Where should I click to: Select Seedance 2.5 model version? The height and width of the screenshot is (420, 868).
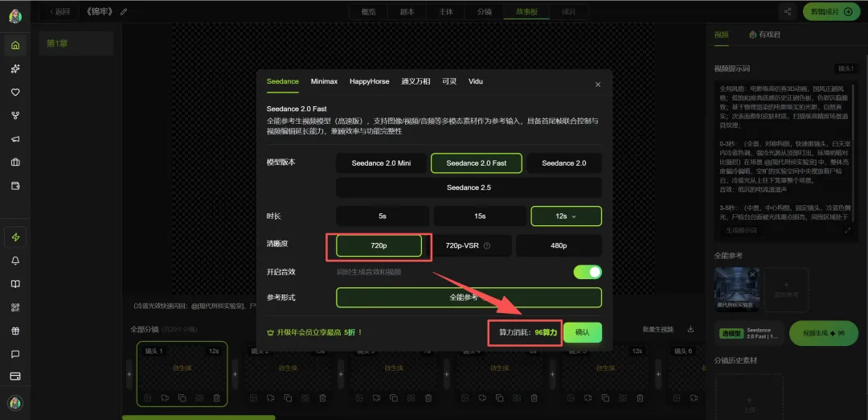click(x=469, y=187)
